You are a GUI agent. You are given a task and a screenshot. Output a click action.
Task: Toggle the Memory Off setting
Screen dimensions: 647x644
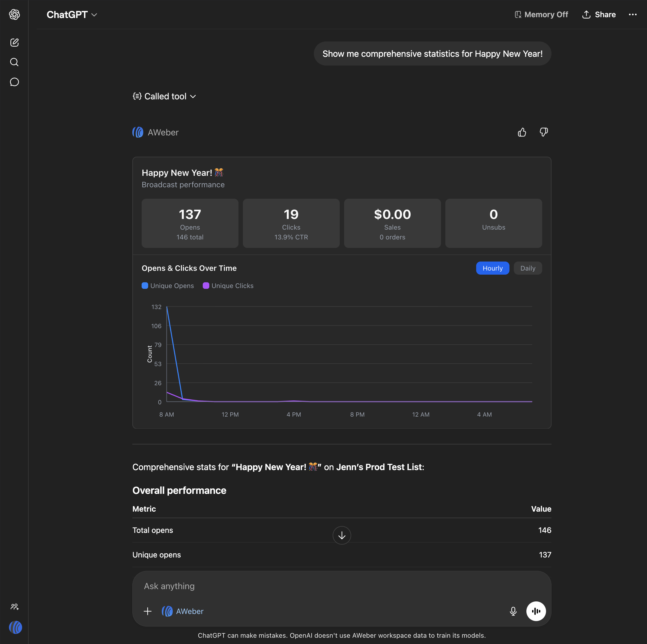tap(541, 15)
